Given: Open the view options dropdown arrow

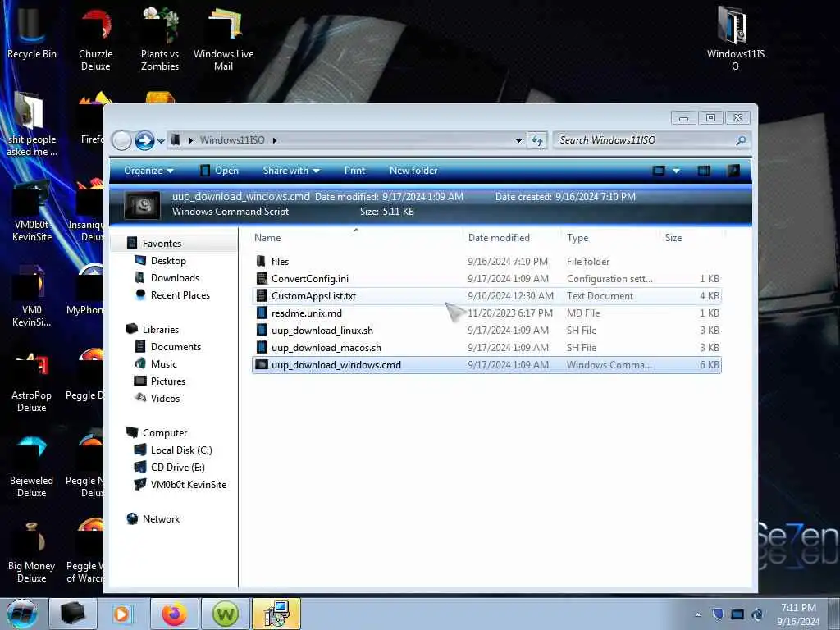Looking at the screenshot, I should [x=676, y=171].
